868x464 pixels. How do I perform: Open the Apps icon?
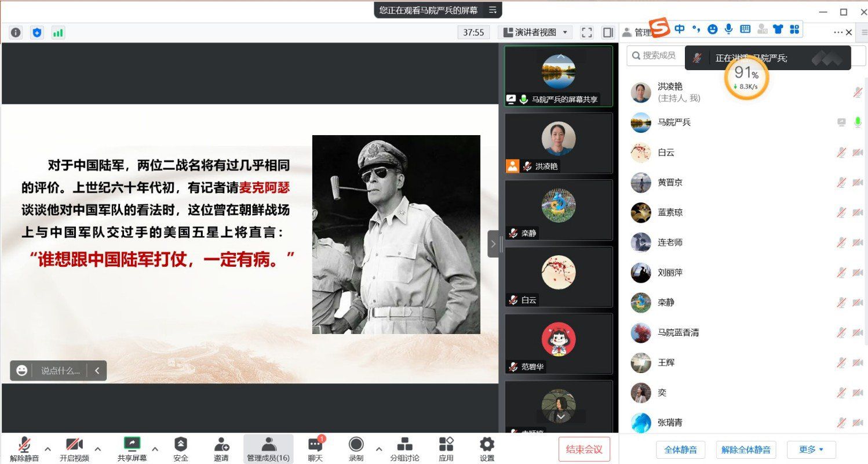coord(446,449)
